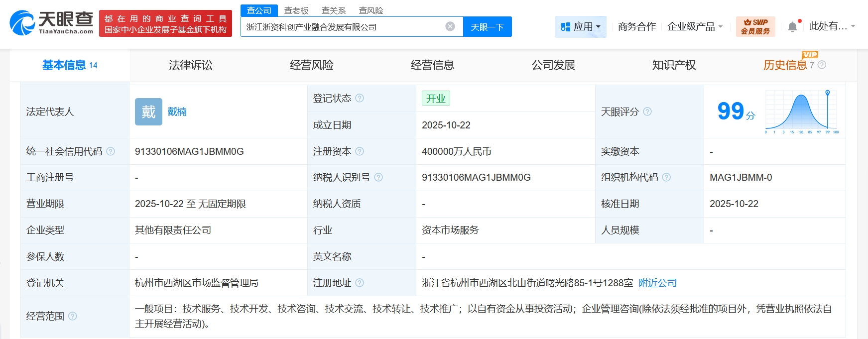Expand the 企业级产品 dropdown
The image size is (868, 339).
695,27
